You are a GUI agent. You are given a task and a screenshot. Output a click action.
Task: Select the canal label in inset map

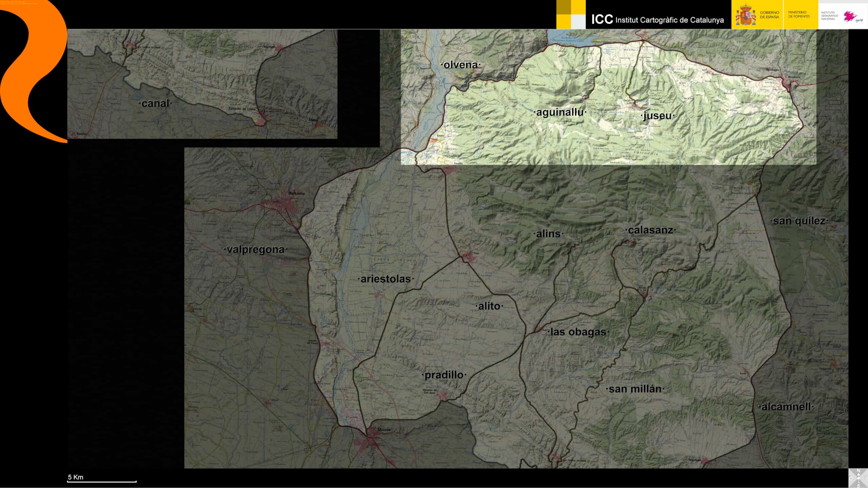point(155,103)
